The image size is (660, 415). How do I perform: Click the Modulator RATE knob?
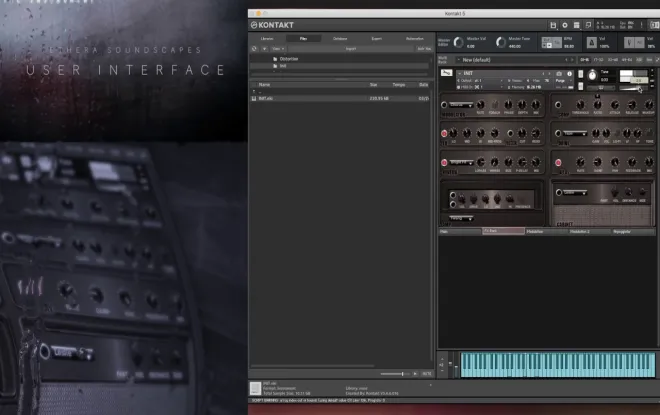click(x=480, y=104)
